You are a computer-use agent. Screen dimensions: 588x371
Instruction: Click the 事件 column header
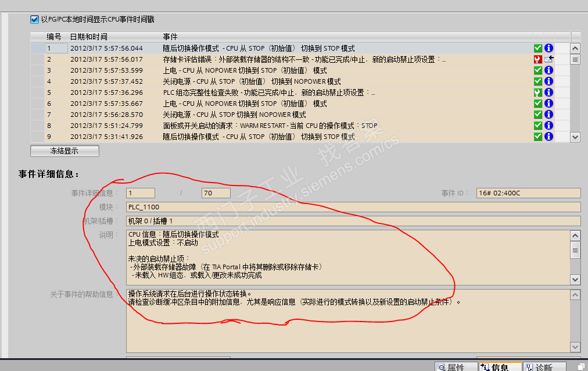[170, 37]
